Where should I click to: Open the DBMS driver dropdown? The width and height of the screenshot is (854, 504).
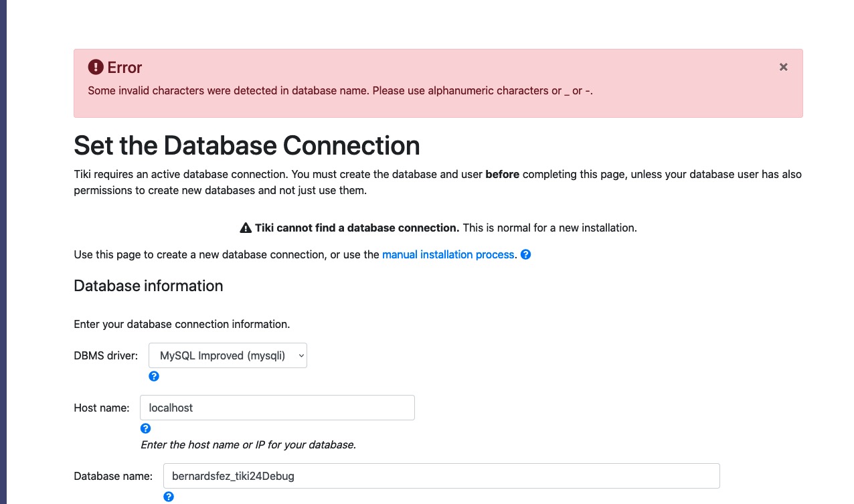point(228,355)
